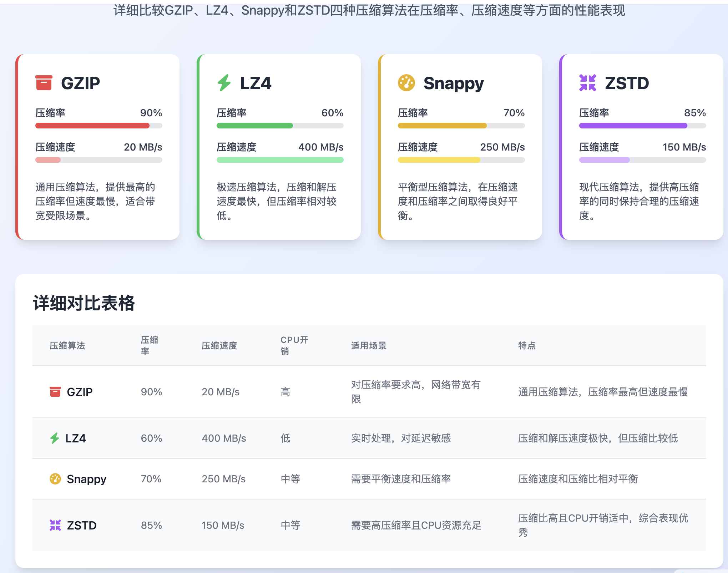
Task: Click the purple compress arrows icon on ZSTD card
Action: tap(587, 83)
